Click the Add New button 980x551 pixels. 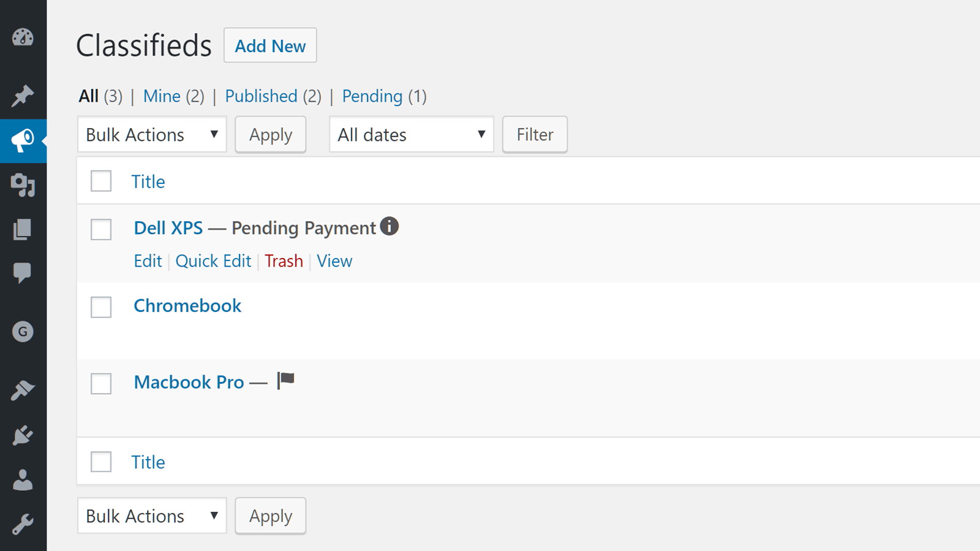270,46
